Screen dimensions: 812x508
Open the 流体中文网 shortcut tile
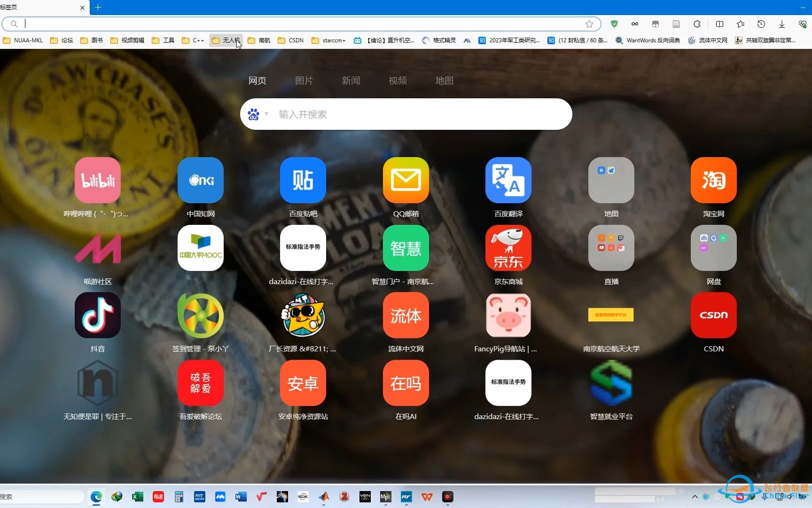[x=406, y=315]
